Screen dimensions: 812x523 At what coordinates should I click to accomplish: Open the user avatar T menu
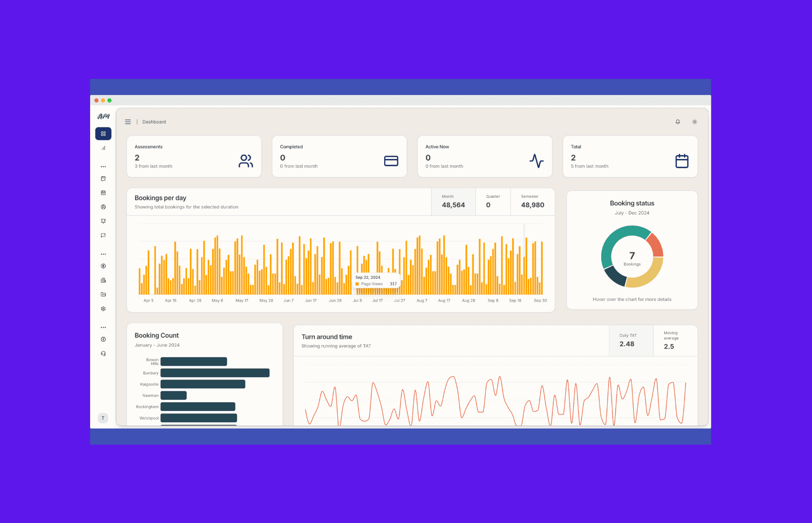coord(103,418)
